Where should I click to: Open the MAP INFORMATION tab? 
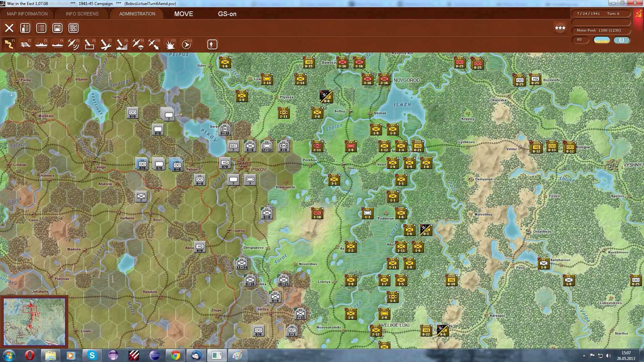point(27,14)
